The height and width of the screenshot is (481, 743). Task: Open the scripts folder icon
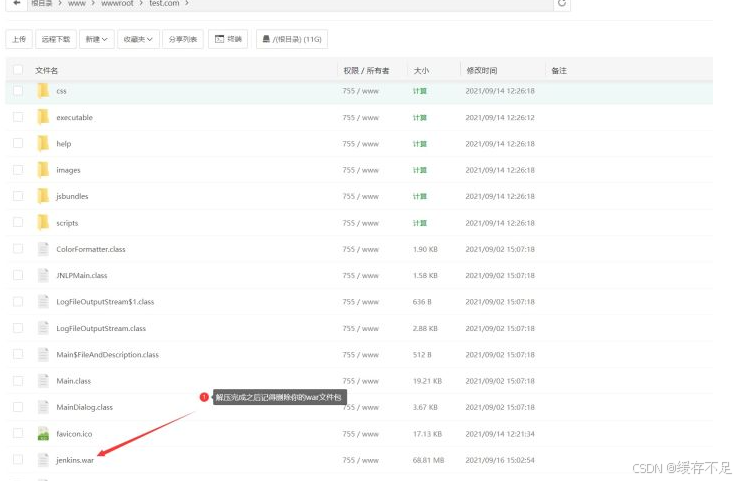(x=43, y=222)
